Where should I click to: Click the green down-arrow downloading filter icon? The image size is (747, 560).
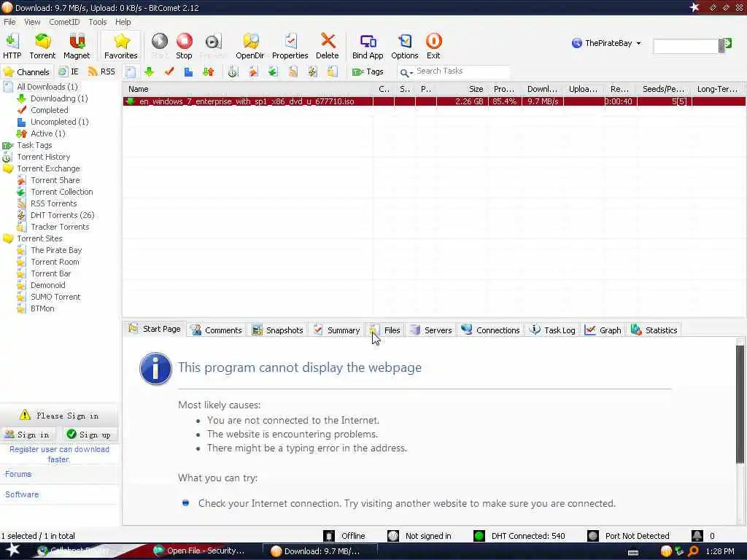point(149,72)
